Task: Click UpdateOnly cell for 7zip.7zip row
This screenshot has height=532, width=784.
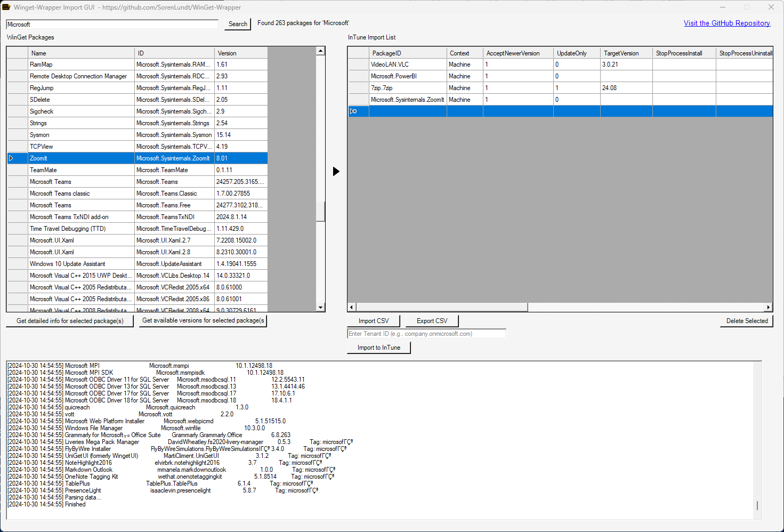Action: click(577, 88)
